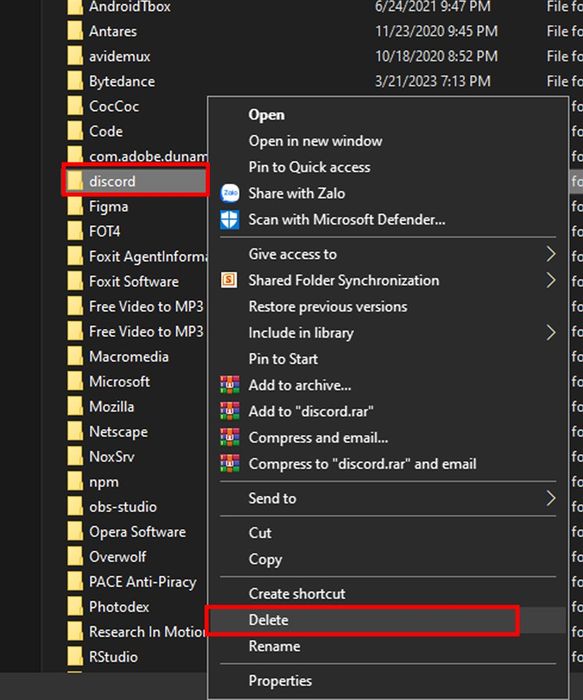The height and width of the screenshot is (700, 583).
Task: Click the date 6/24/2021 9:47 PM
Action: [x=433, y=6]
